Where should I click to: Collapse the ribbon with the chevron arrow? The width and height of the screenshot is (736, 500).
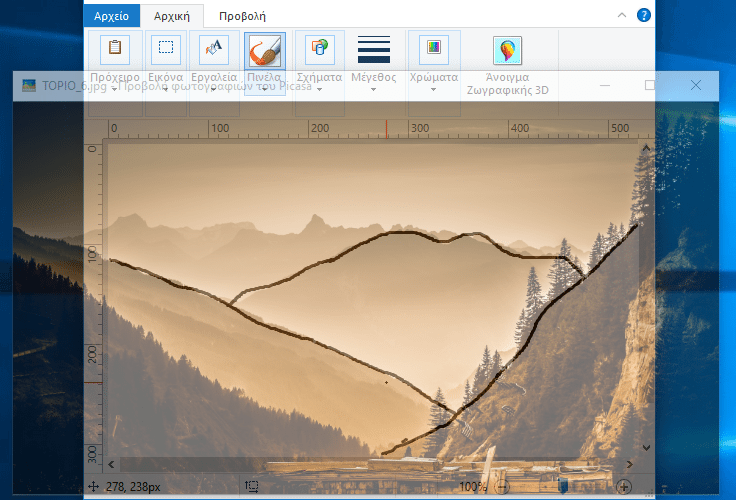point(622,15)
